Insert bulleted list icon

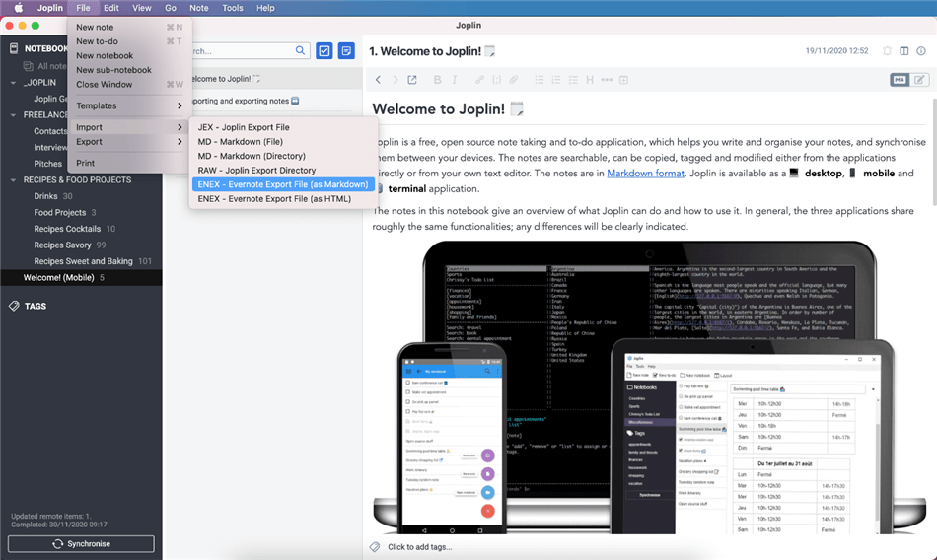[539, 80]
